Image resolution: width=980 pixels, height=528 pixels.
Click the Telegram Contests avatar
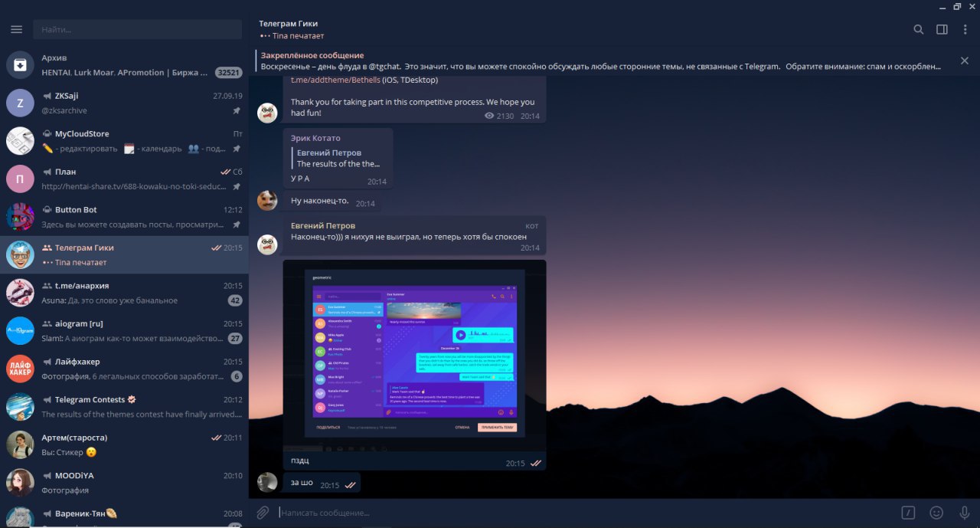tap(20, 407)
